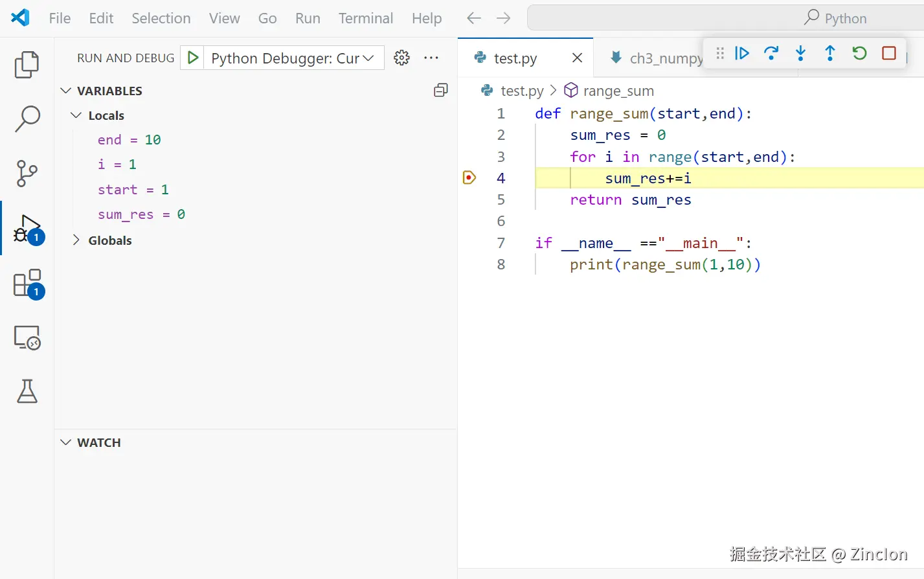This screenshot has height=579, width=924.
Task: Click Continue in the debug toolbar
Action: [x=742, y=53]
